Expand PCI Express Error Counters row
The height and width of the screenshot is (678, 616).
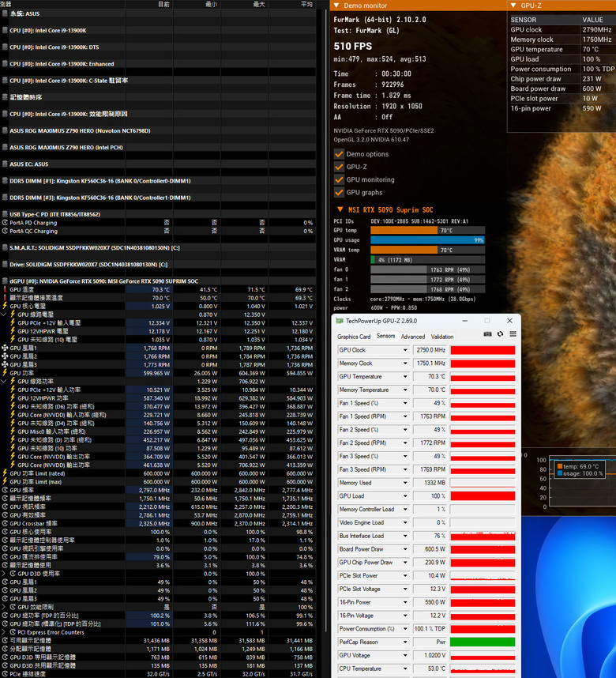pos(4,632)
